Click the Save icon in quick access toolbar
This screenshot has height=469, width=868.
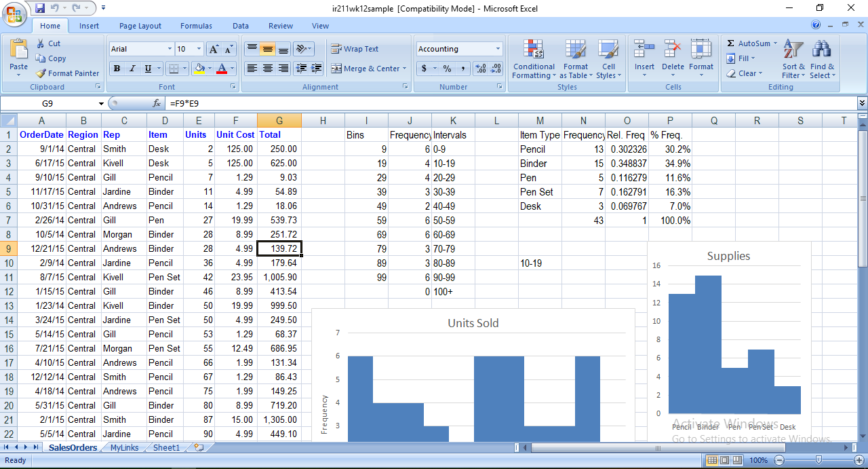click(40, 8)
